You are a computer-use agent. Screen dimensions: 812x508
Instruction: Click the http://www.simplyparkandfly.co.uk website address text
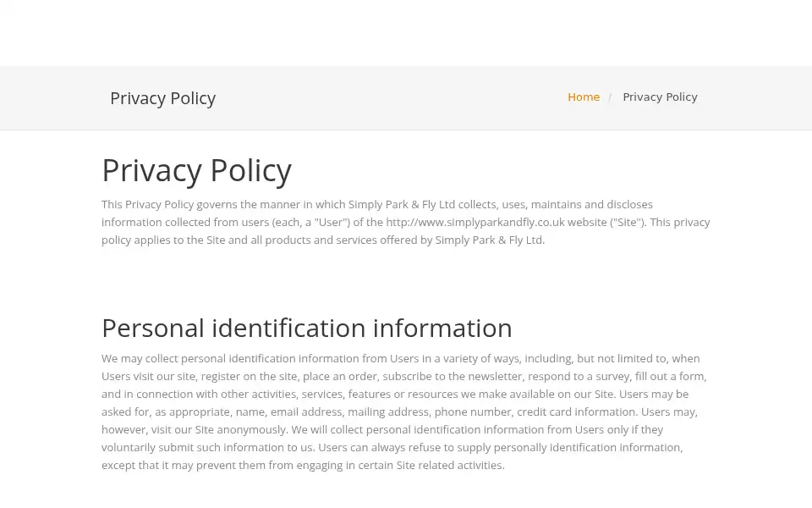pos(475,223)
